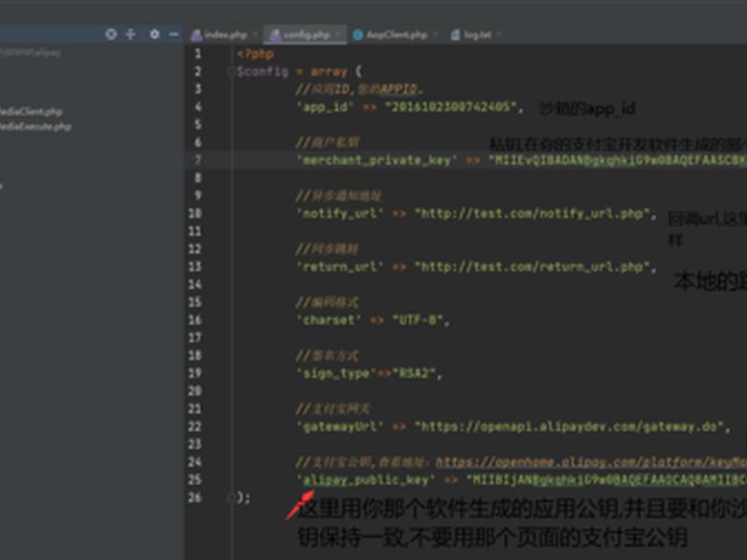The width and height of the screenshot is (747, 560).
Task: Hide the project panel with minus icon
Action: click(x=174, y=35)
